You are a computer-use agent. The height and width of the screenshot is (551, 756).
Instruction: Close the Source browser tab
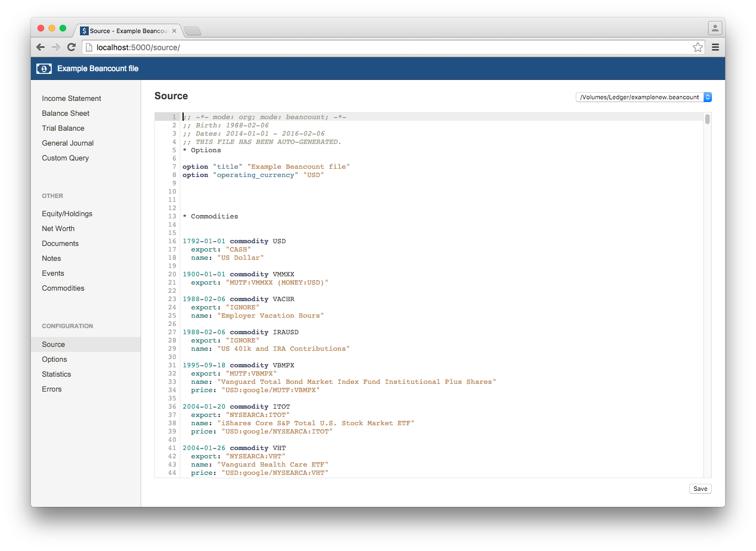click(174, 31)
